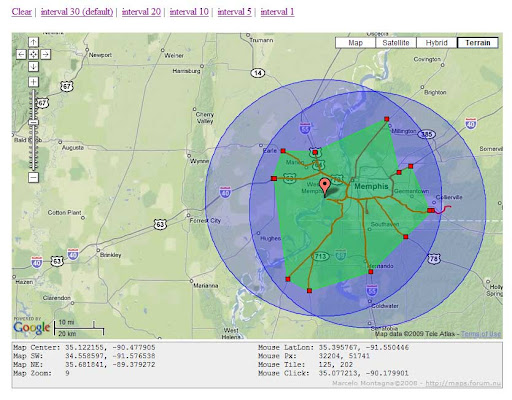
Task: Open the Terms of Use link
Action: click(481, 334)
